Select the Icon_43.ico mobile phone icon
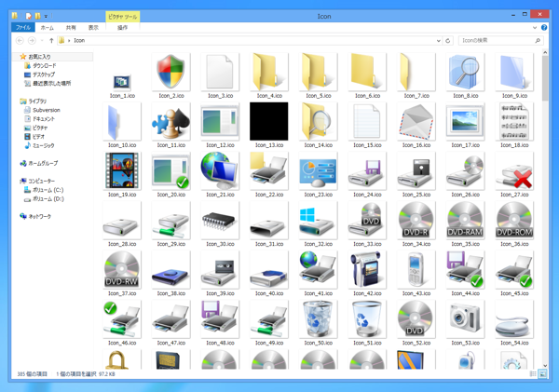This screenshot has height=392, width=559. pos(416,270)
